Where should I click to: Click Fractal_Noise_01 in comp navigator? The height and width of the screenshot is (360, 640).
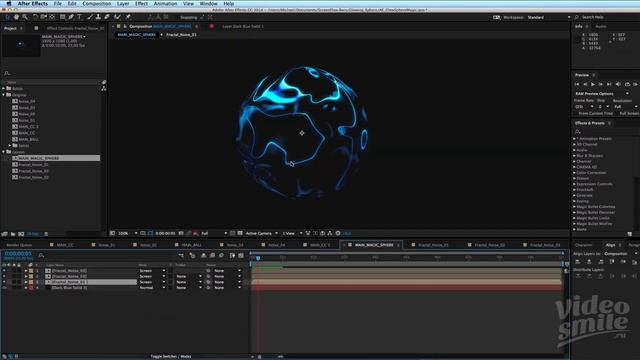(x=181, y=35)
